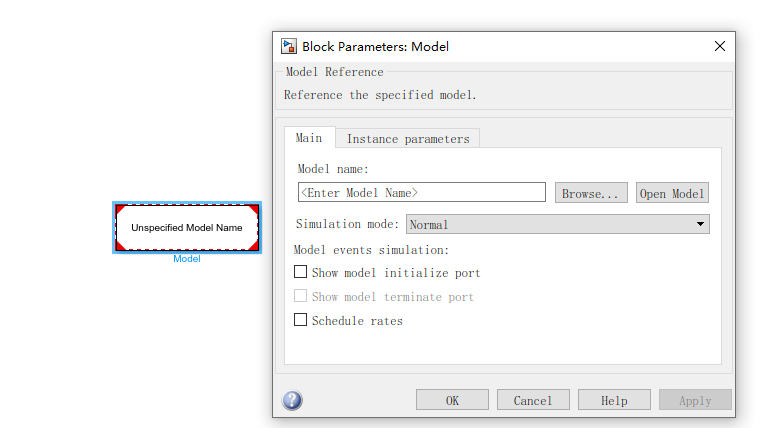This screenshot has width=759, height=428.
Task: Confirm with the OK button
Action: click(452, 400)
